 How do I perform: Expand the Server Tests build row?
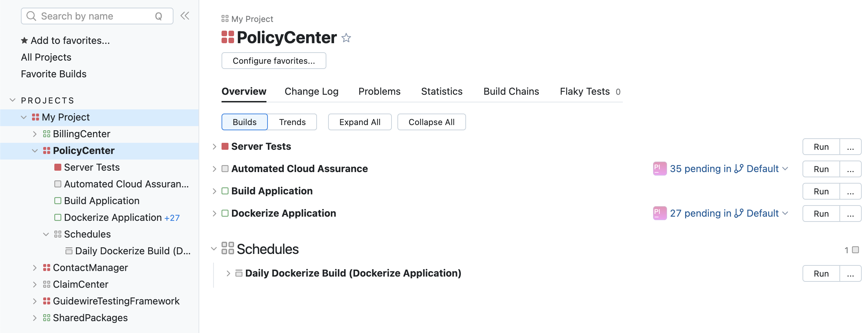coord(215,147)
